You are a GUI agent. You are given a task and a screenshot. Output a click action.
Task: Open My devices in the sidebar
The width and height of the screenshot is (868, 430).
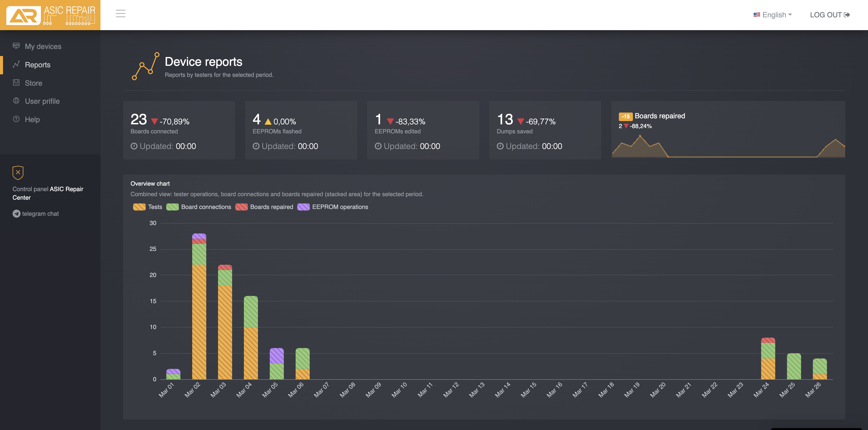pos(50,46)
